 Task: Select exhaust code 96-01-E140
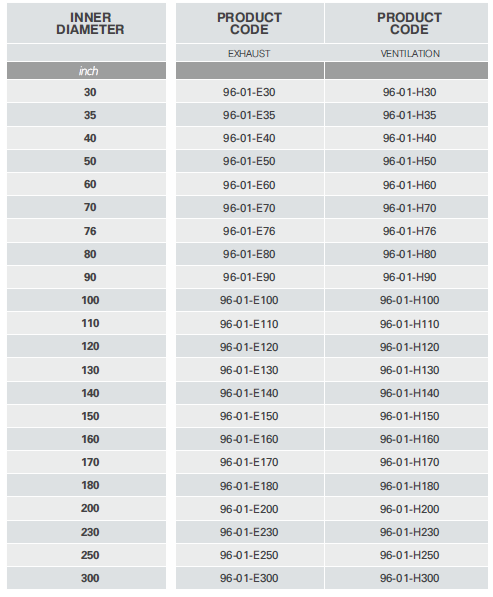(x=249, y=393)
